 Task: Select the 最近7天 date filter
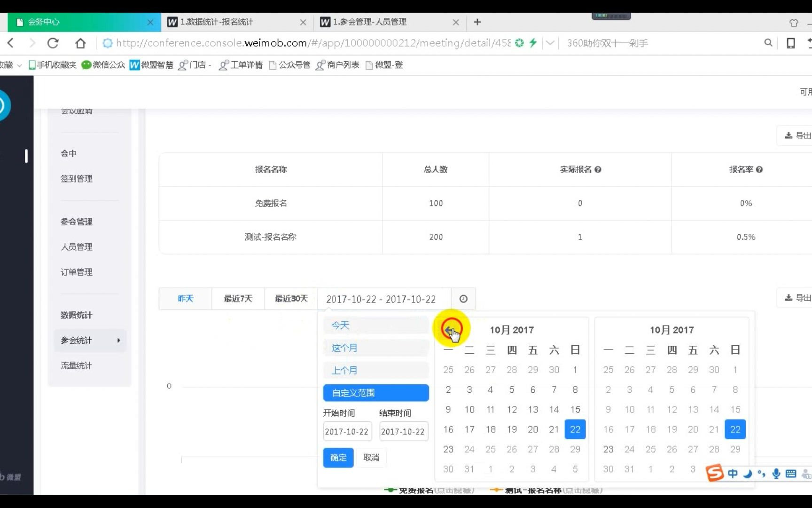pyautogui.click(x=238, y=299)
